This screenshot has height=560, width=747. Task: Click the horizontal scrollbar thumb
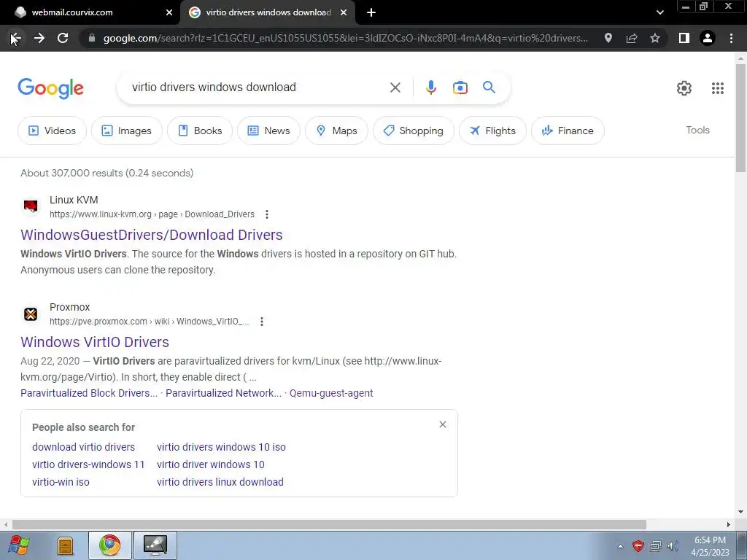point(329,524)
